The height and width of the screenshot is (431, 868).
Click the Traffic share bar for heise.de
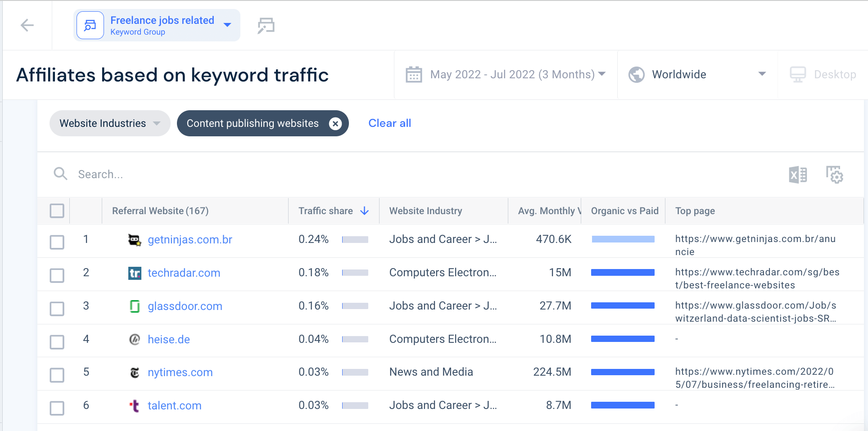tap(355, 339)
